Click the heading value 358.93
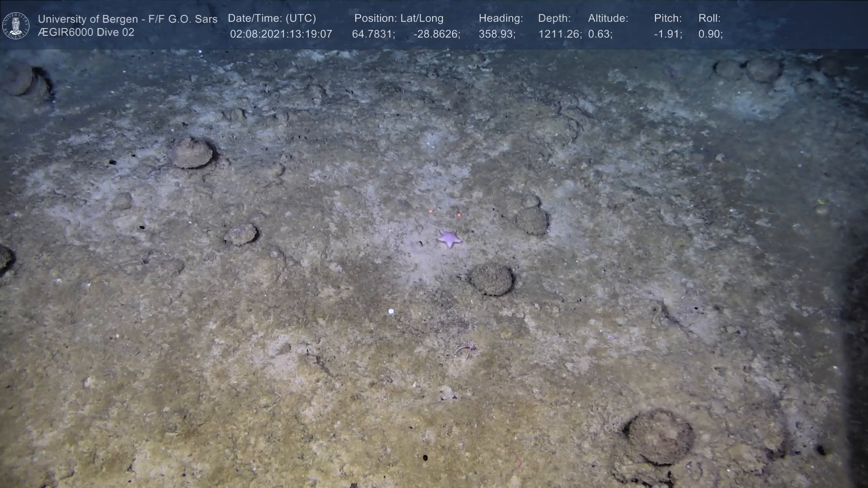The image size is (868, 488). tap(497, 34)
